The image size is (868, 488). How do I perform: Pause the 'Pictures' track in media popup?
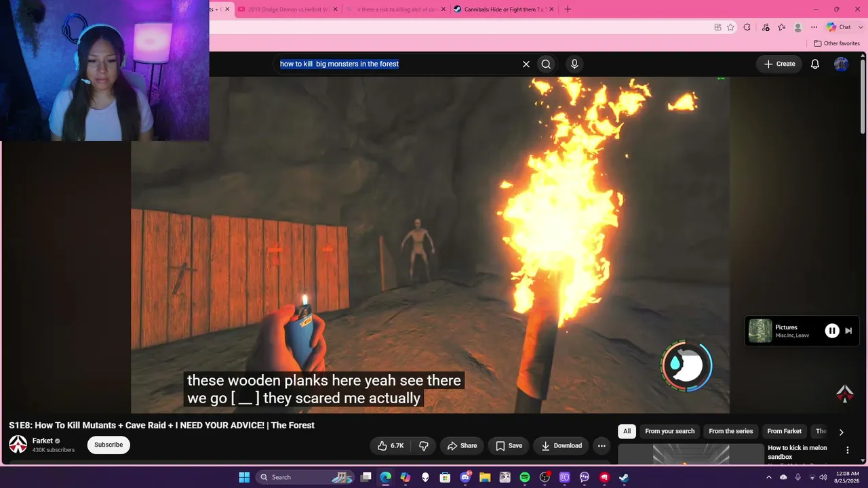pyautogui.click(x=832, y=331)
